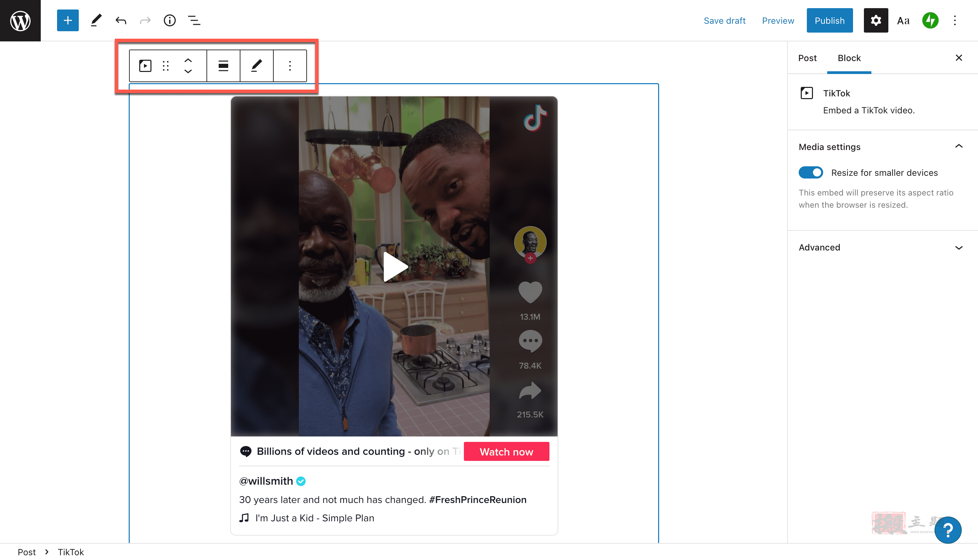Click the Redo arrow icon
The image size is (978, 560).
pyautogui.click(x=145, y=20)
